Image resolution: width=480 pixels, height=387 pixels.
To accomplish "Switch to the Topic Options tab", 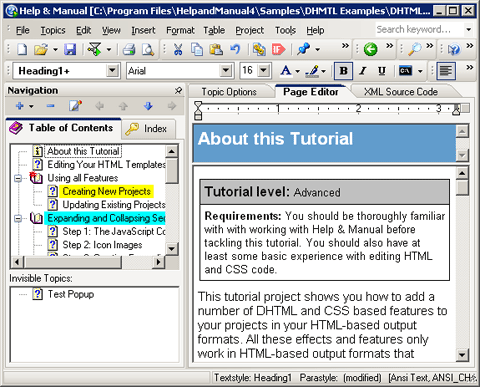I will click(x=229, y=92).
